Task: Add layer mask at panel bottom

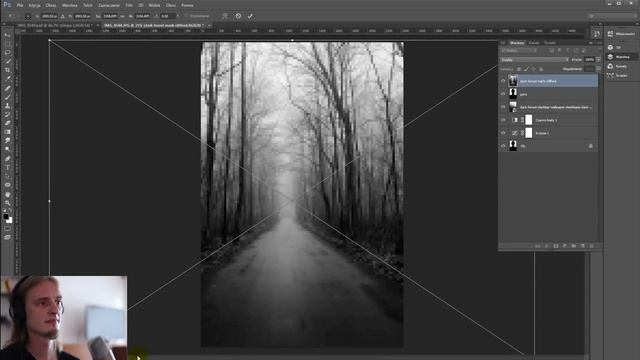Action: (556, 246)
